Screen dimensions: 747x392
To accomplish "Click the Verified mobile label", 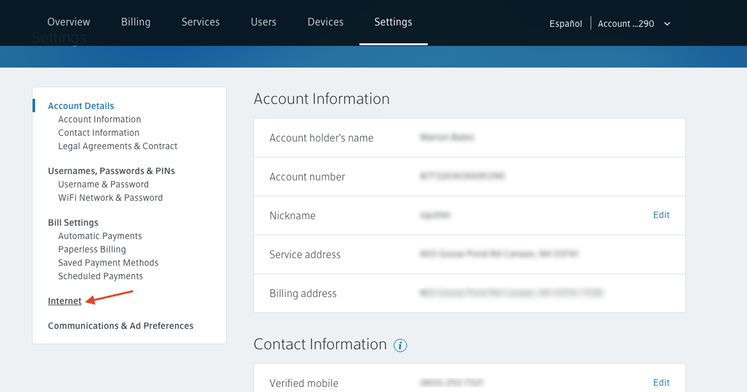I will [x=304, y=383].
